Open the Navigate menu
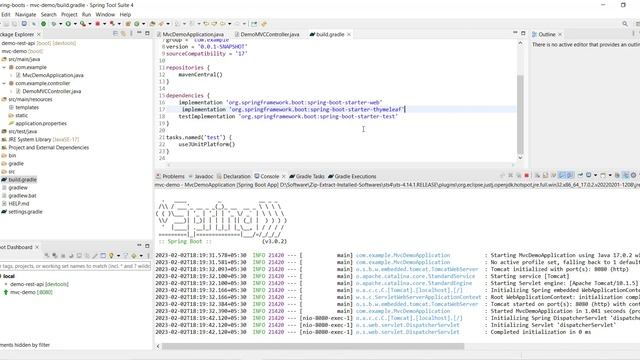This screenshot has width=640, height=360. pos(25,14)
